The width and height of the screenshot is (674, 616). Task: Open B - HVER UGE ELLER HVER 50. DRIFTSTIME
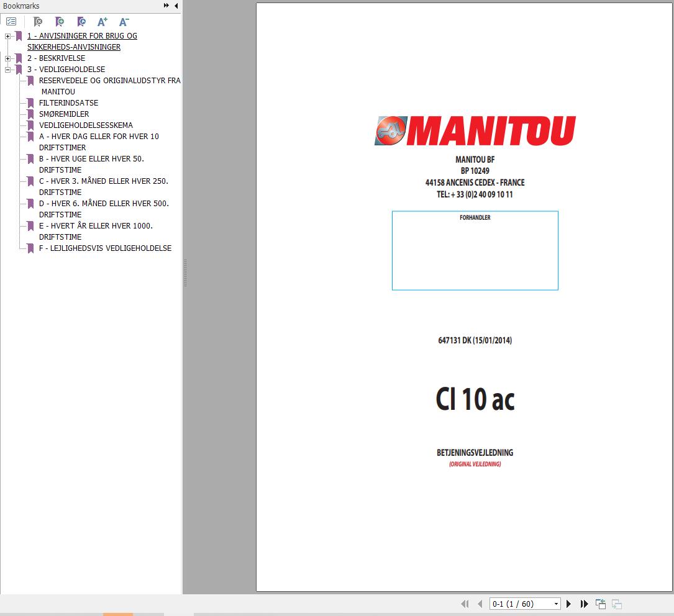[91, 164]
